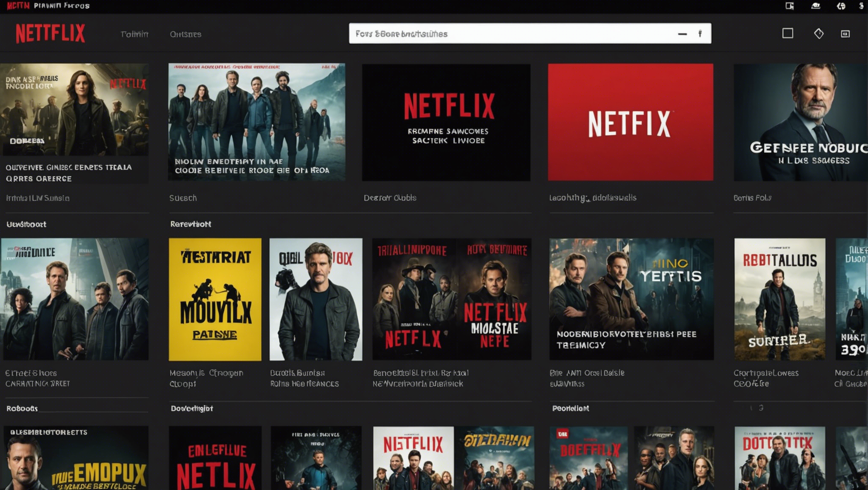Click the small 'f' icon in the search bar
The image size is (868, 490).
[x=700, y=34]
